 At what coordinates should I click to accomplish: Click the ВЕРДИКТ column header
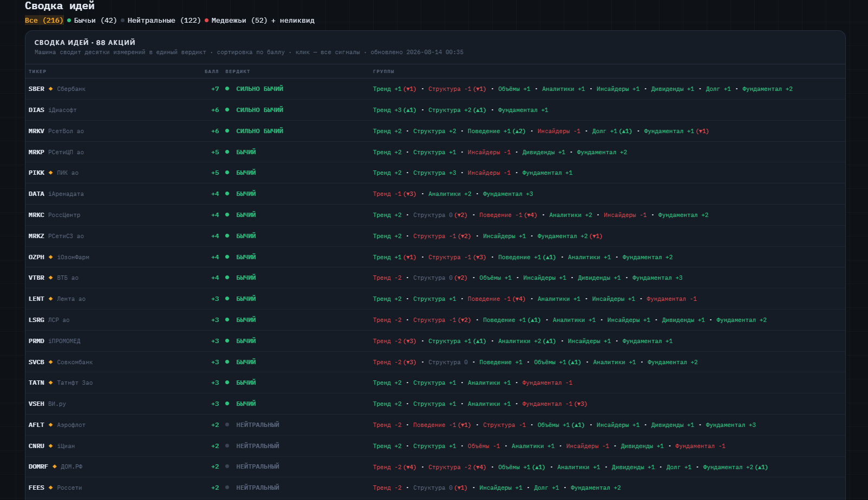pyautogui.click(x=238, y=71)
